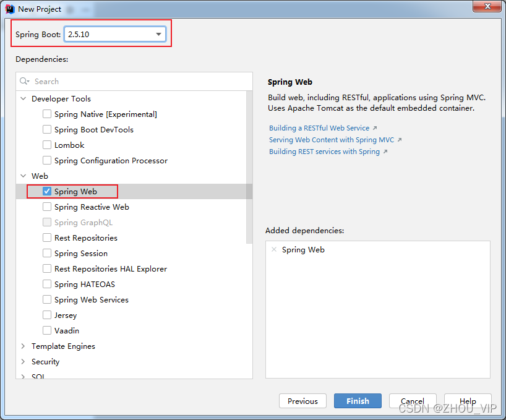
Task: Check the Spring Boot DevTools checkbox
Action: click(x=47, y=129)
